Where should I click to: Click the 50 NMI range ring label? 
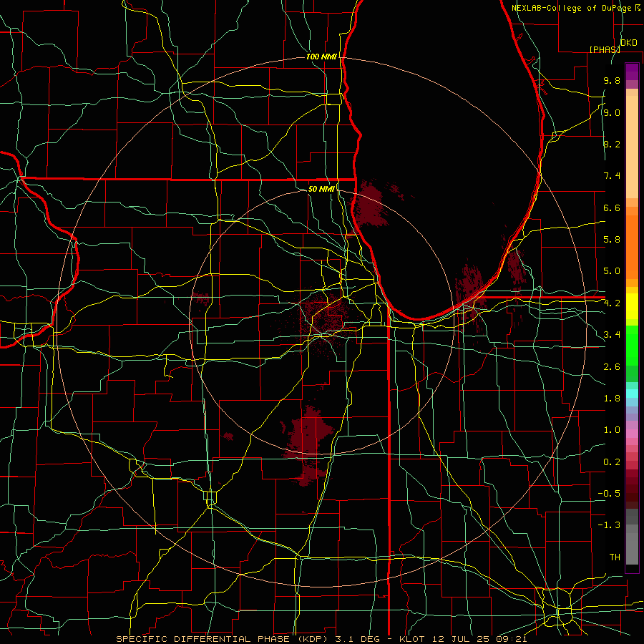[x=321, y=189]
